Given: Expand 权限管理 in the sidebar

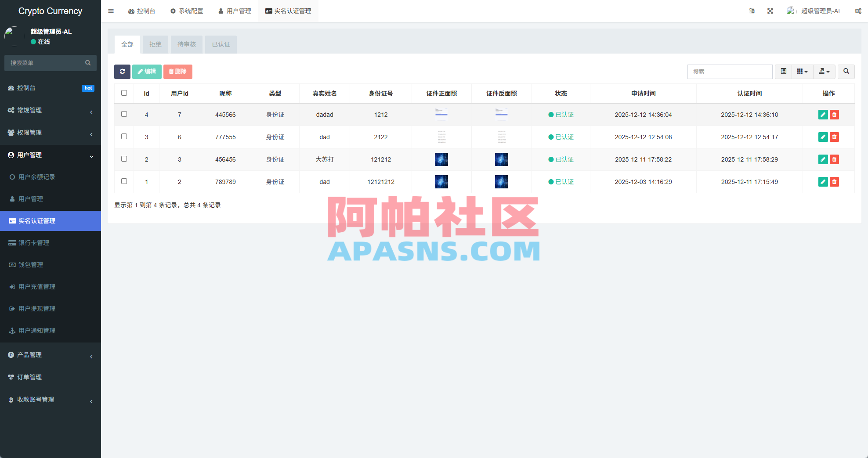Looking at the screenshot, I should 51,133.
